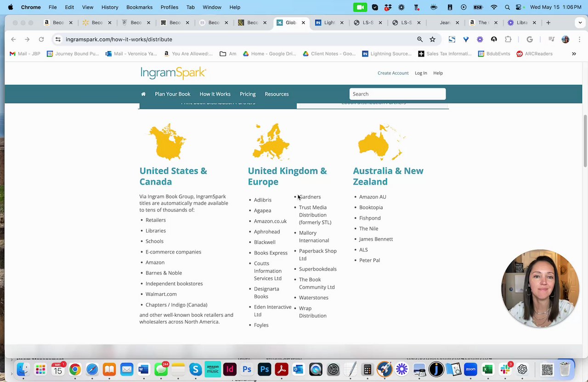Click into the IngramSpark Search field
The image size is (588, 382).
(x=397, y=94)
